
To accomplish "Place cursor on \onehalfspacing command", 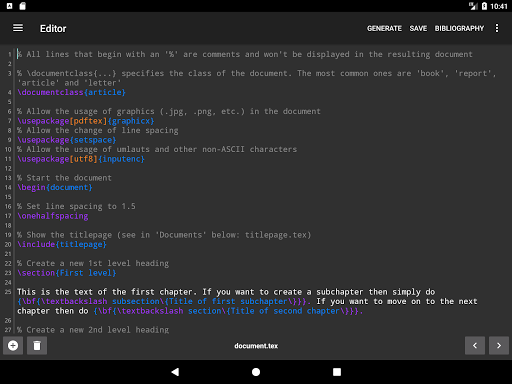I will [53, 216].
